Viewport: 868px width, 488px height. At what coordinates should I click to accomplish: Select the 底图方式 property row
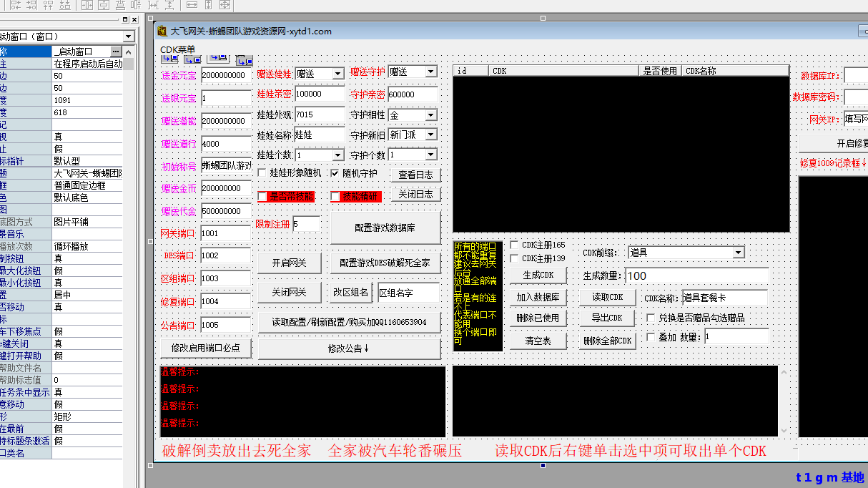point(25,222)
